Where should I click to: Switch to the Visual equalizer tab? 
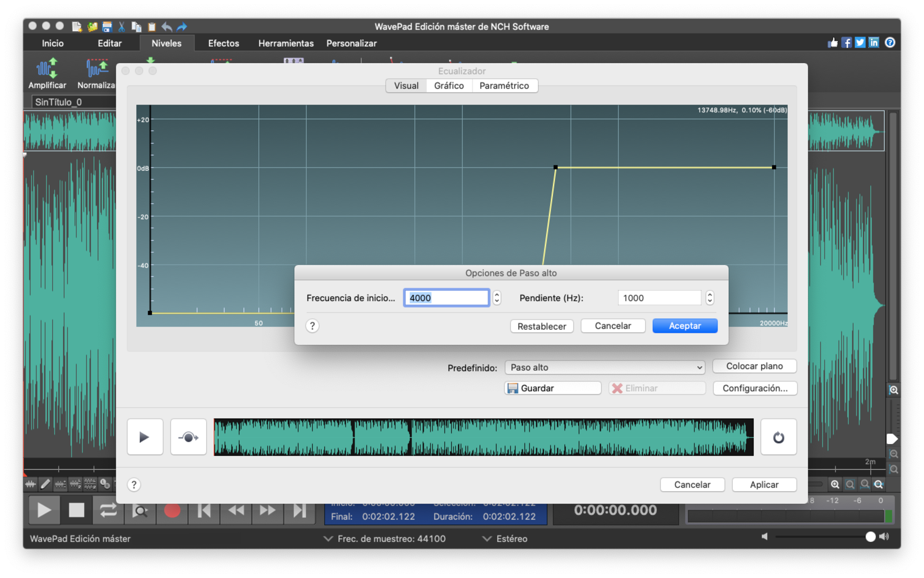(x=406, y=86)
